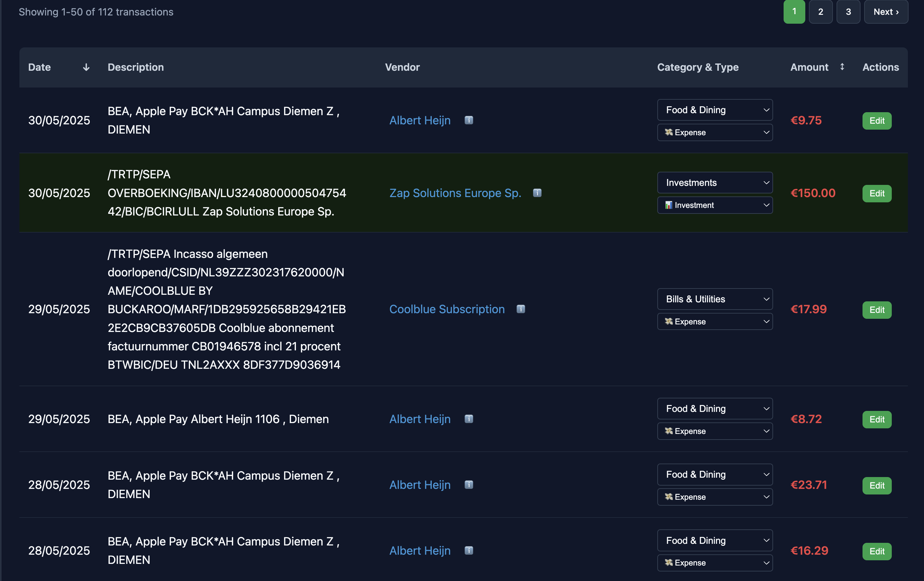
Task: Edit the €23.71 Albert Heijn transaction
Action: (877, 485)
